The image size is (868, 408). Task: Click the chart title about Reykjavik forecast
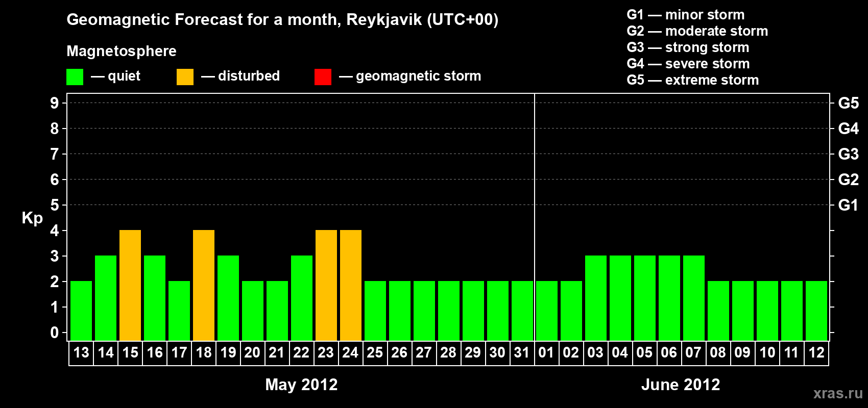[282, 20]
